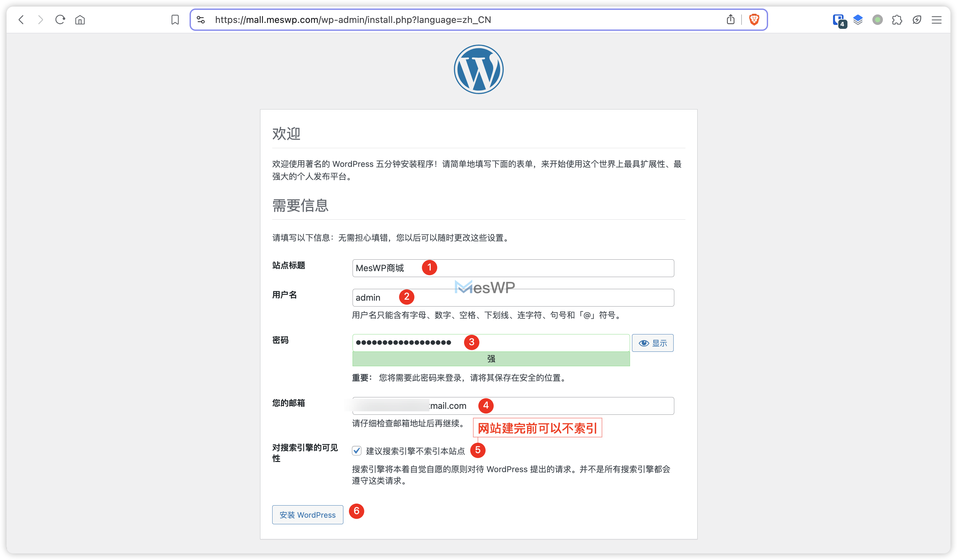Focus the address bar URL
The height and width of the screenshot is (560, 957).
(353, 20)
